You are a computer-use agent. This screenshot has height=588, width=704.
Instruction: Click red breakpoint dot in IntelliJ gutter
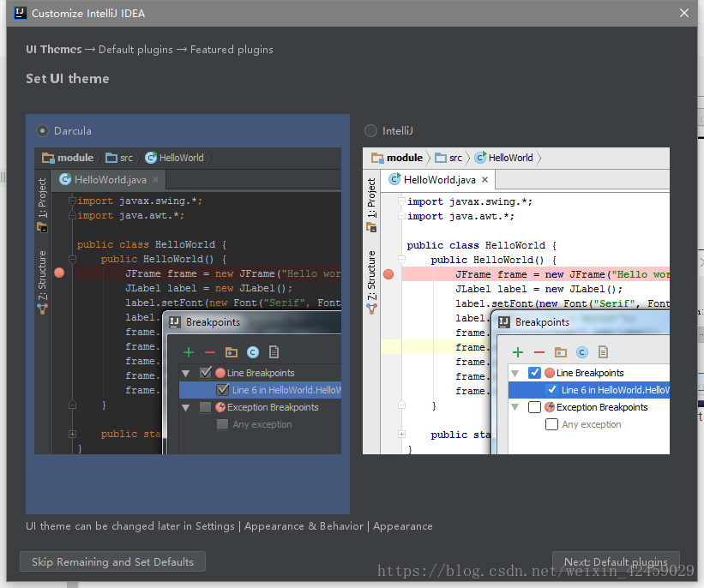388,274
